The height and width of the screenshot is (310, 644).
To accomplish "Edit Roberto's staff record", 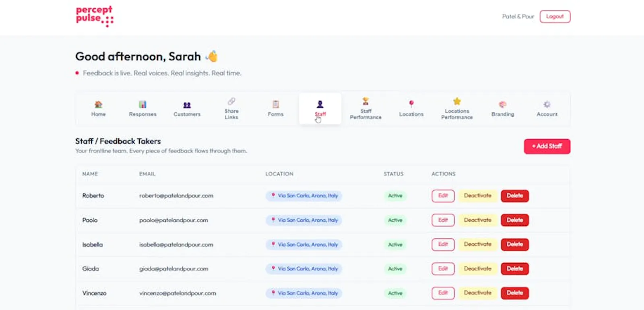I will tap(443, 196).
